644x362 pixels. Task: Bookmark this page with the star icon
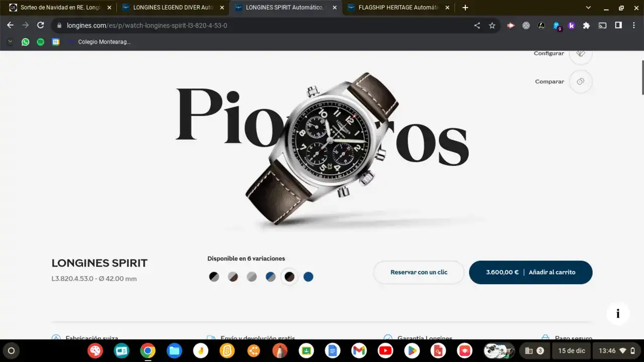tap(492, 26)
